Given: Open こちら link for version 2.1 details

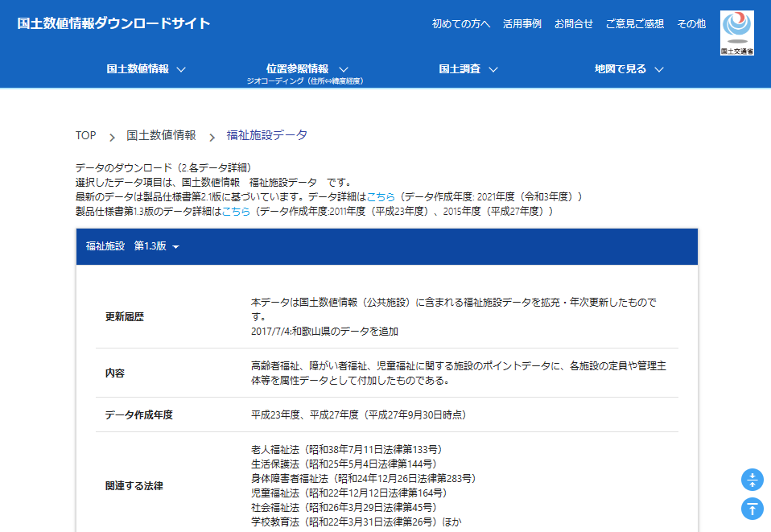Looking at the screenshot, I should click(x=380, y=196).
